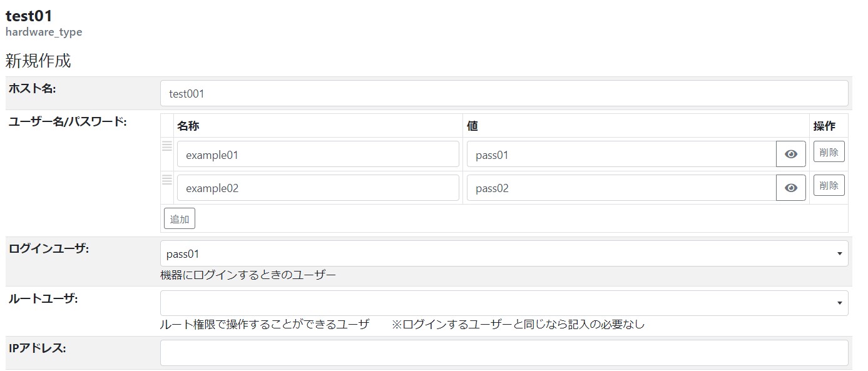The image size is (868, 371).
Task: Remove the example02 credential row
Action: click(x=829, y=185)
